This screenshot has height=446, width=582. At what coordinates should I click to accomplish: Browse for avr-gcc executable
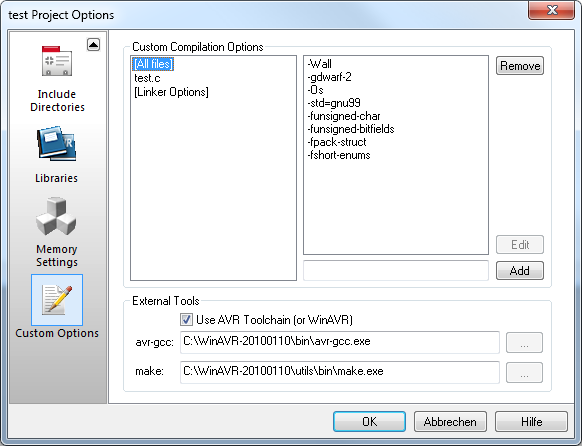coord(524,342)
